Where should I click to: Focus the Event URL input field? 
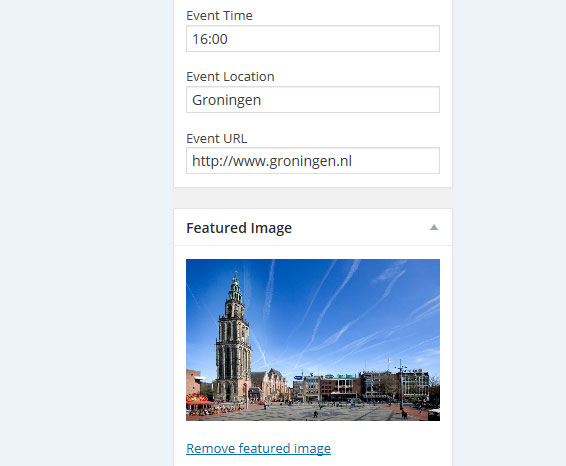click(313, 161)
